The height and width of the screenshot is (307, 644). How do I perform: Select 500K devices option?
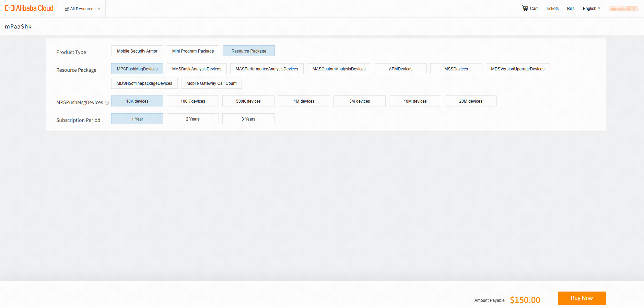[x=248, y=101]
